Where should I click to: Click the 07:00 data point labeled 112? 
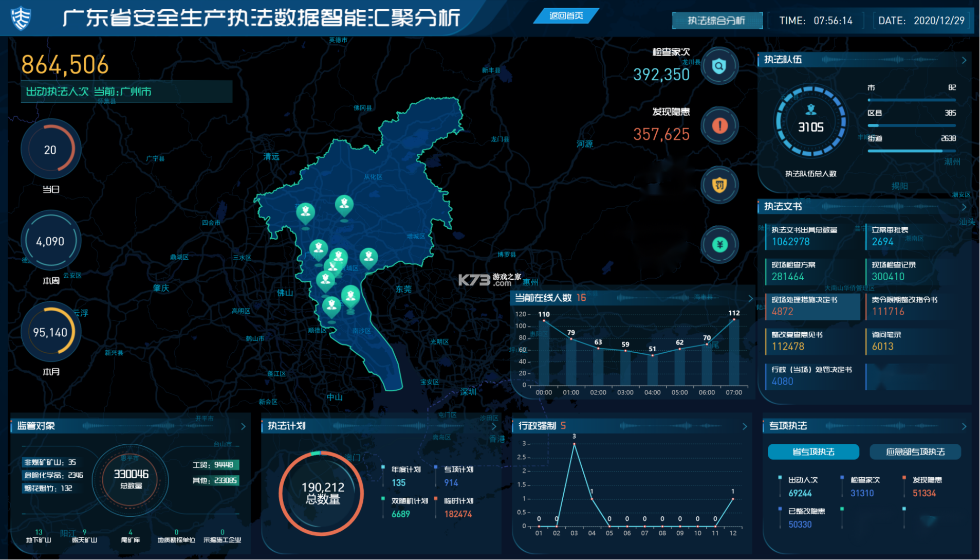click(x=734, y=319)
